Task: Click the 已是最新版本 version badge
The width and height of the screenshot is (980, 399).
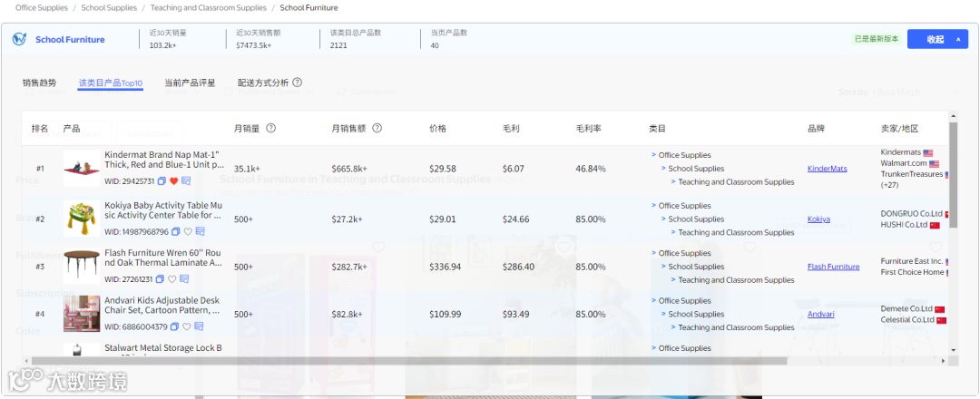Action: click(x=877, y=39)
